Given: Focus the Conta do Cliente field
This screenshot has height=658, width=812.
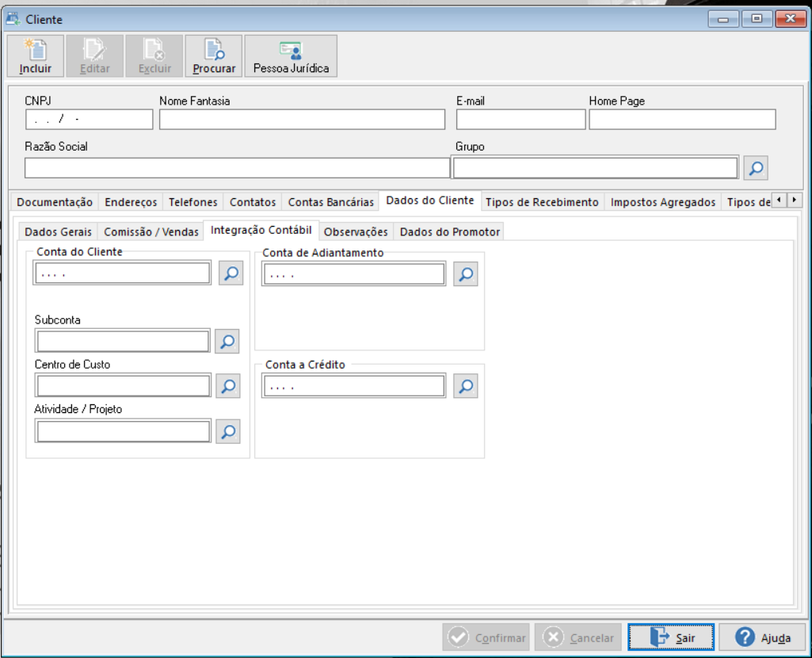Looking at the screenshot, I should click(122, 273).
